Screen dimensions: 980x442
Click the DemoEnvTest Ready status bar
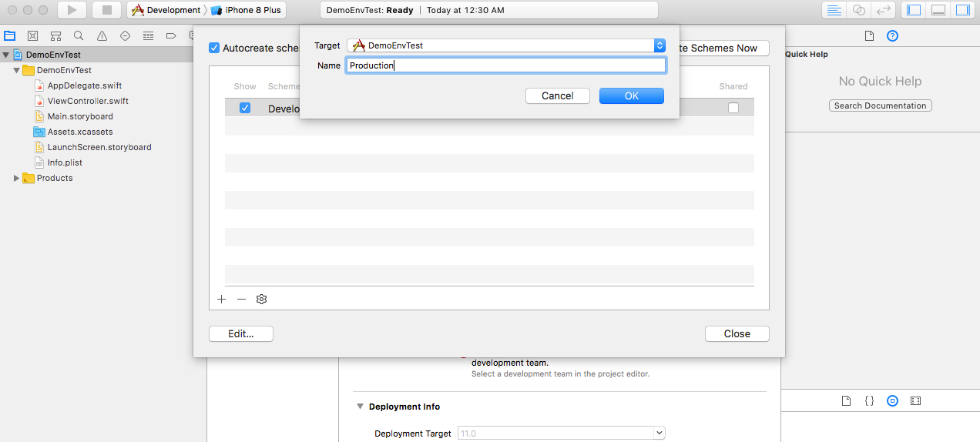point(489,10)
